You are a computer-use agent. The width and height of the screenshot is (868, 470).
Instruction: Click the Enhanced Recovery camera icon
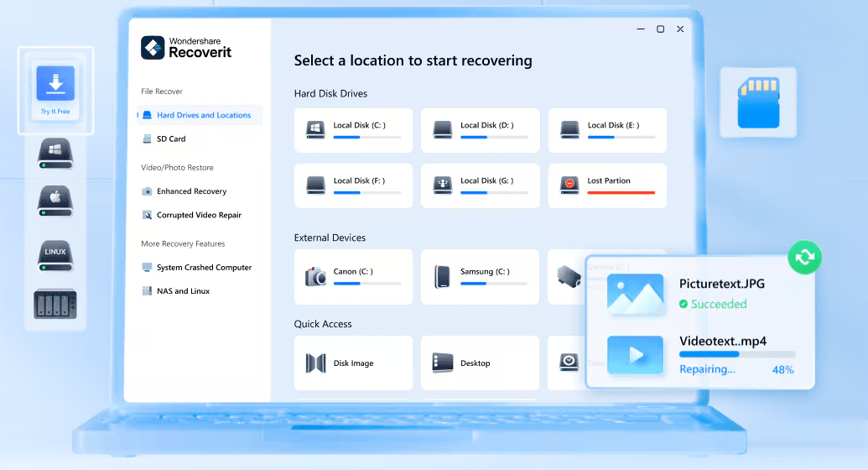point(147,191)
